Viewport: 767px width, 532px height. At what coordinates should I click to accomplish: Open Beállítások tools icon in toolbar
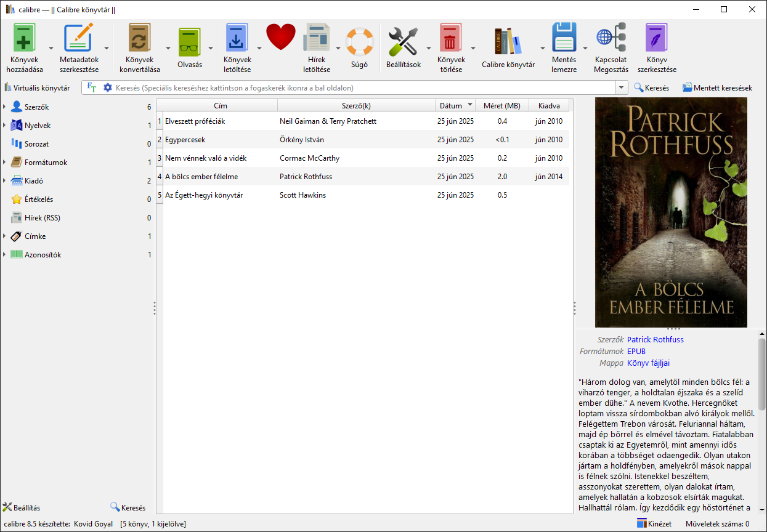(403, 42)
